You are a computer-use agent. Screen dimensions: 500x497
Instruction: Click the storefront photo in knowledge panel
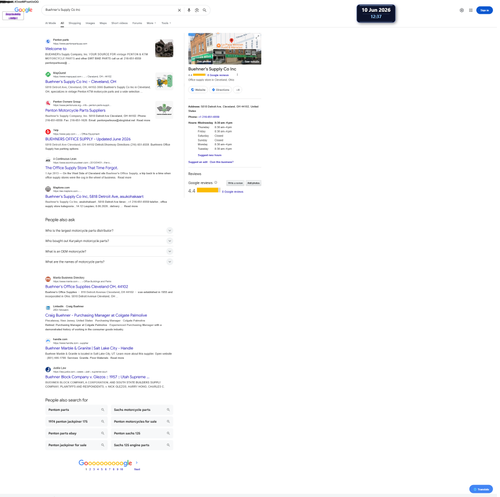point(200,49)
